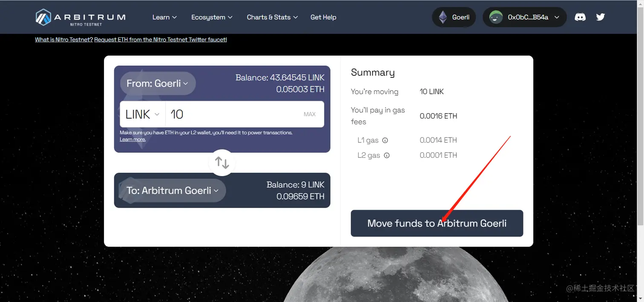Click the 0.0016 ETH gas fee value
The image size is (644, 302).
coord(438,116)
